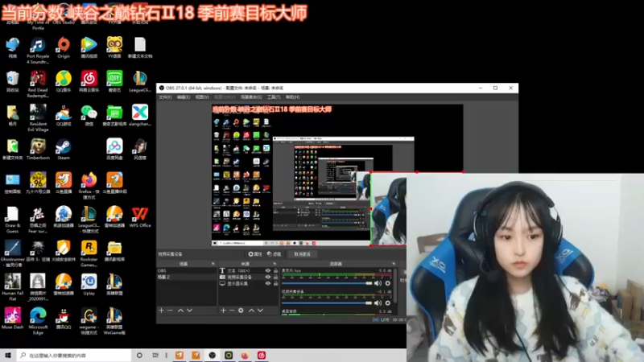Screen dimensions: 644x362
Task: Open the Tencent QQ penguin icon
Action: (64, 318)
